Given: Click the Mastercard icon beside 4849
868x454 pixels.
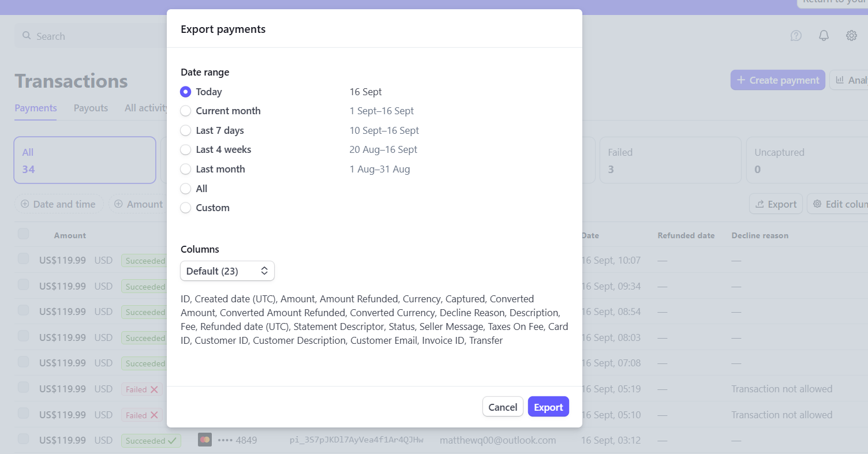Looking at the screenshot, I should click(x=204, y=440).
